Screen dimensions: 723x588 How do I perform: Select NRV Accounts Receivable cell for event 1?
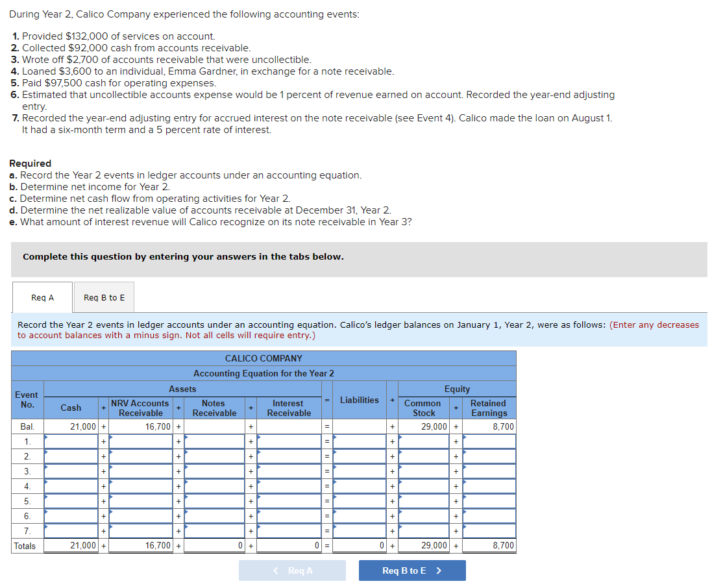[x=141, y=441]
